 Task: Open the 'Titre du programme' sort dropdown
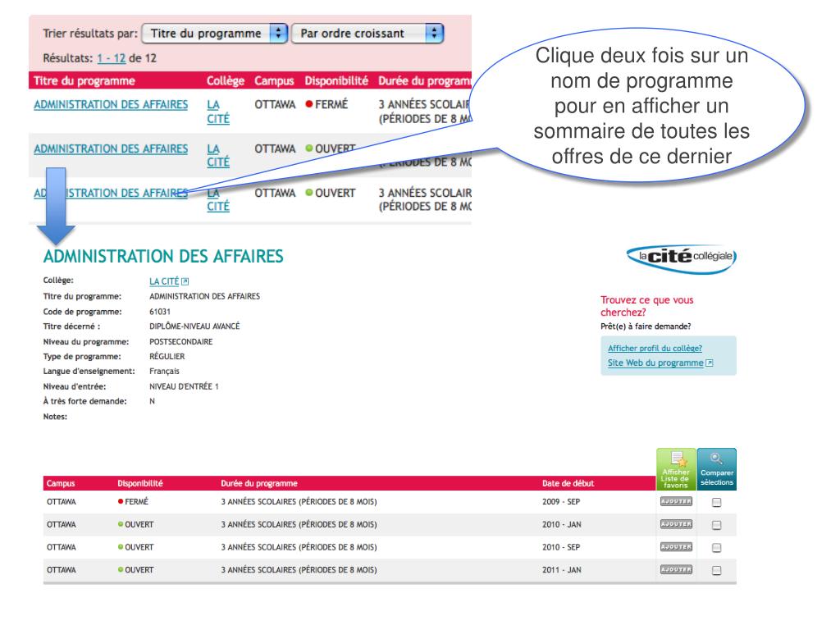pyautogui.click(x=214, y=33)
